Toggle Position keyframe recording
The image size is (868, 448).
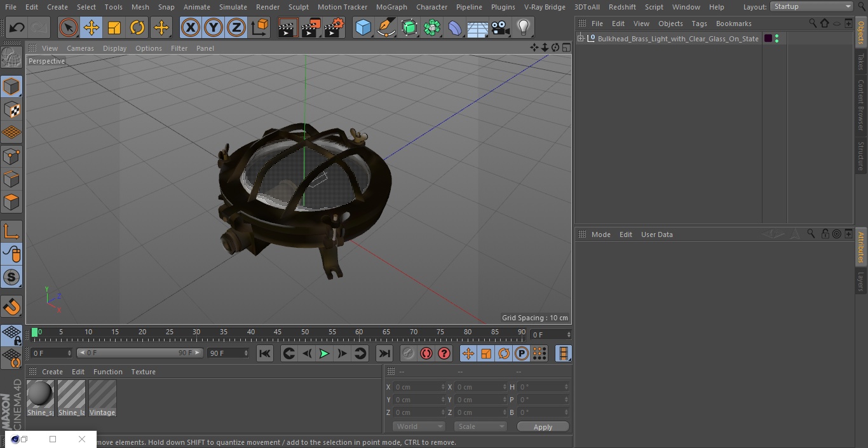[x=468, y=353]
